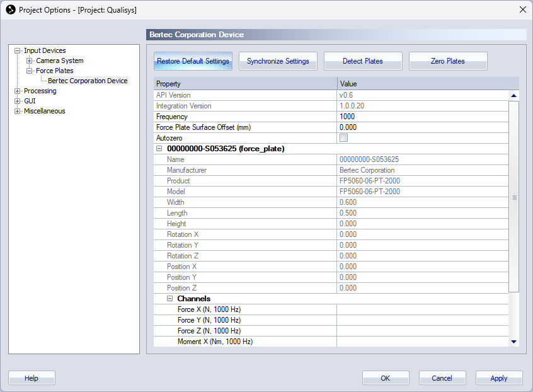Collapse the Force Plates node
This screenshot has width=533, height=392.
click(x=29, y=71)
